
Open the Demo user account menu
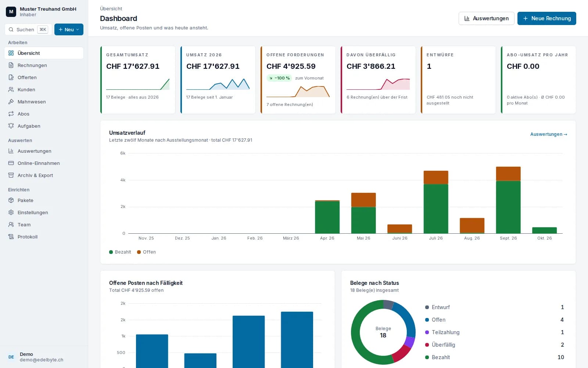point(44,357)
